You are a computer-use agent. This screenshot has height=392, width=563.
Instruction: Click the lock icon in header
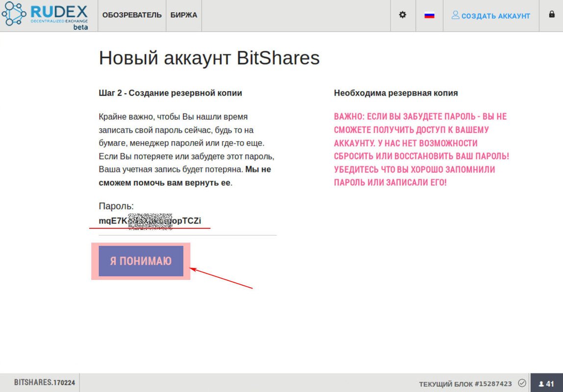point(552,14)
